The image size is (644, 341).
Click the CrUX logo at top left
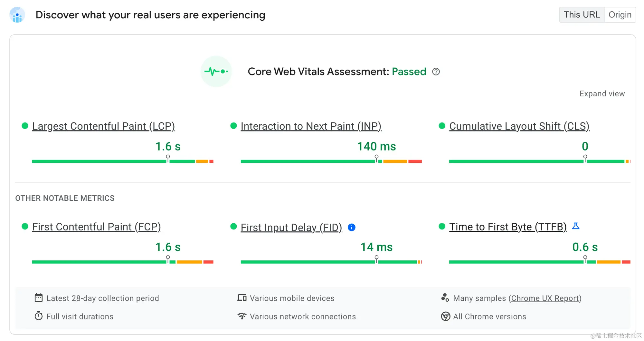pos(17,15)
